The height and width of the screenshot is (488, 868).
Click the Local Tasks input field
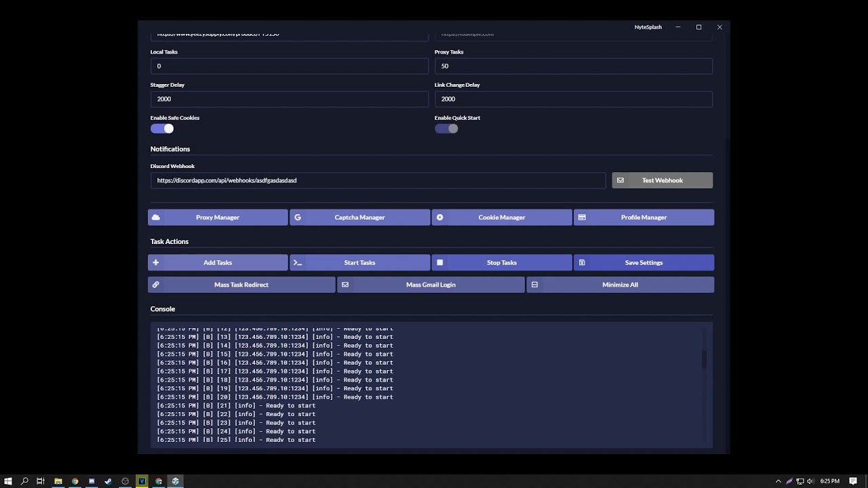pos(289,66)
